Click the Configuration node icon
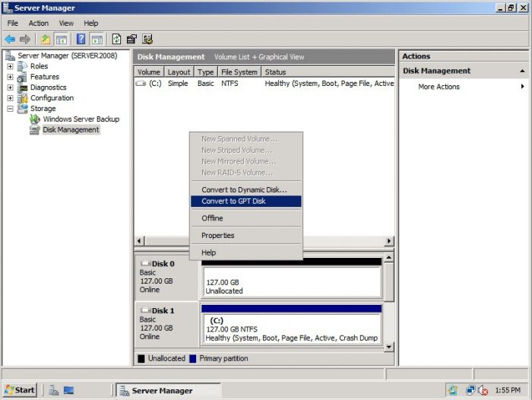This screenshot has width=532, height=400. click(x=22, y=98)
